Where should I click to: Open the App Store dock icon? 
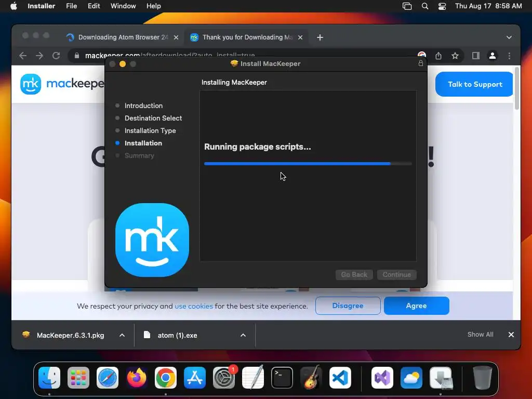195,377
